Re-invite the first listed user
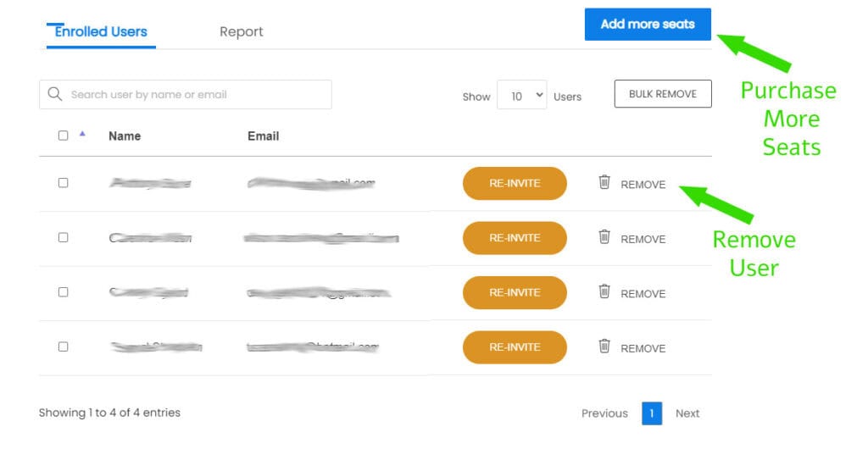This screenshot has height=460, width=868. (x=515, y=183)
